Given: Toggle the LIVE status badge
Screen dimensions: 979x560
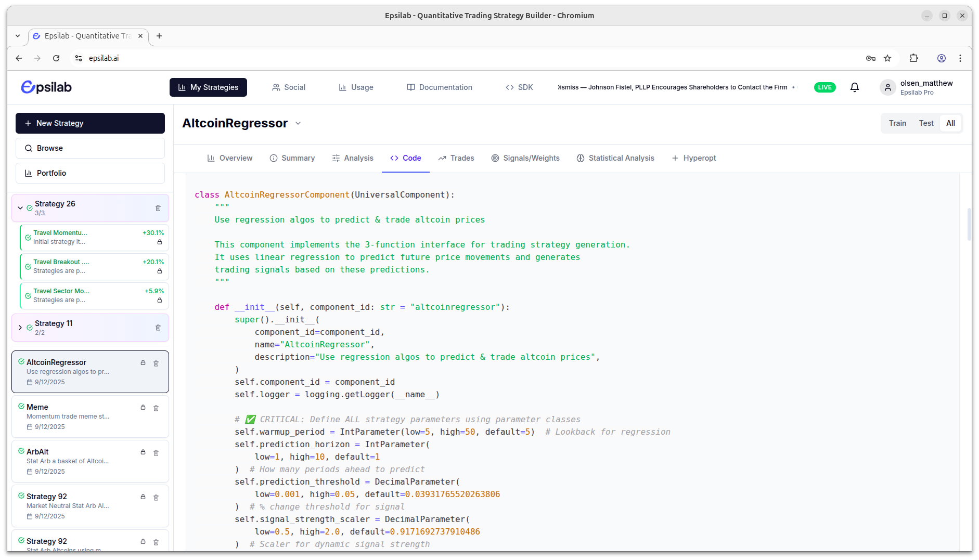Looking at the screenshot, I should click(825, 87).
